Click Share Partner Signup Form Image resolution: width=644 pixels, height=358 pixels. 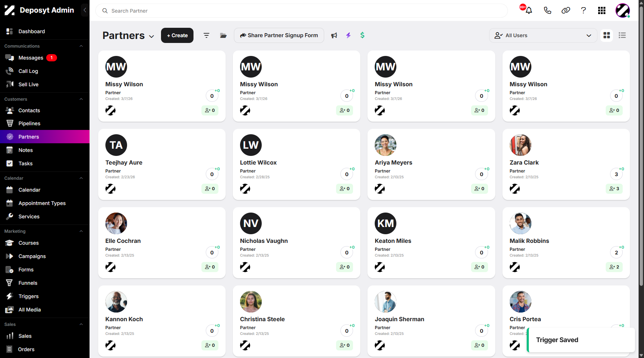tap(279, 35)
